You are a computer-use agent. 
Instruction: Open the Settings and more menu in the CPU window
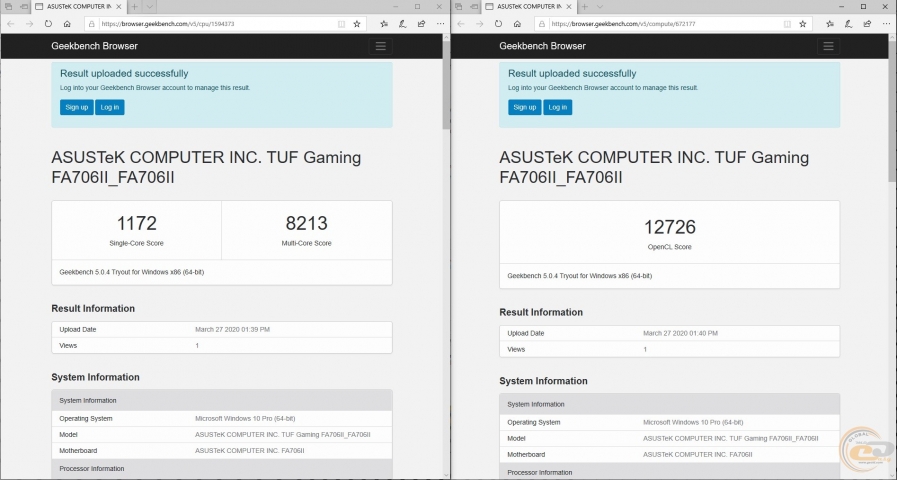(438, 24)
